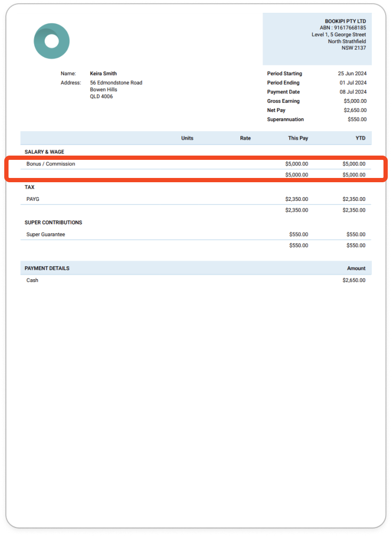
Task: Click the Bonus / Commission row label
Action: [51, 164]
